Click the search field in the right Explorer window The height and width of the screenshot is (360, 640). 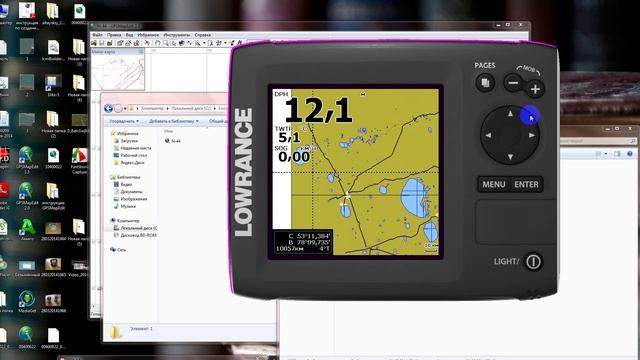pyautogui.click(x=598, y=141)
